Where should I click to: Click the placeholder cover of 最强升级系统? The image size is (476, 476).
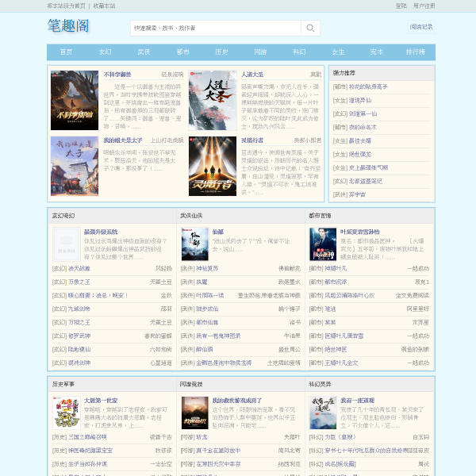point(66,244)
